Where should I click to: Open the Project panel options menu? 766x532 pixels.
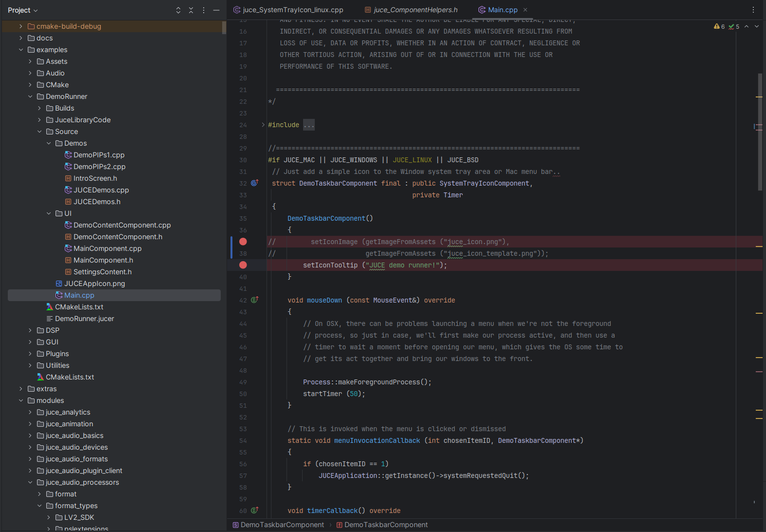coord(204,10)
